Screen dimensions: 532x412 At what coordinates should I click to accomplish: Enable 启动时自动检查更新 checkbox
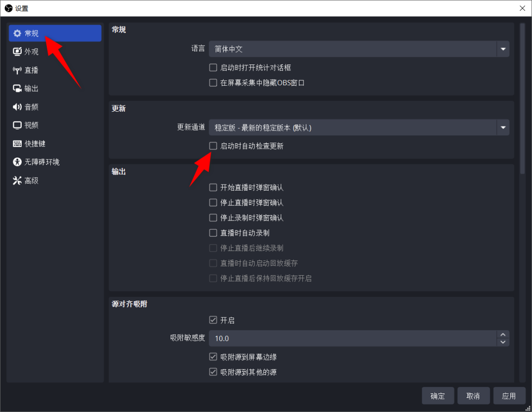tap(213, 146)
